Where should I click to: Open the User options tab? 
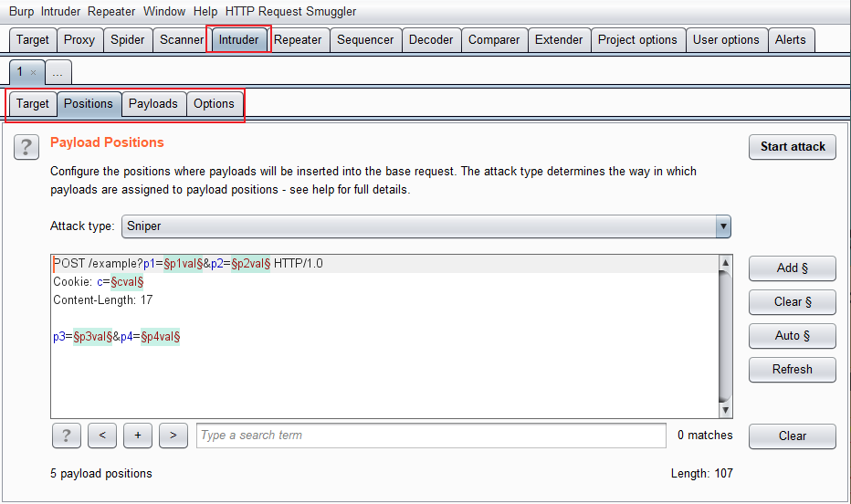pyautogui.click(x=726, y=39)
